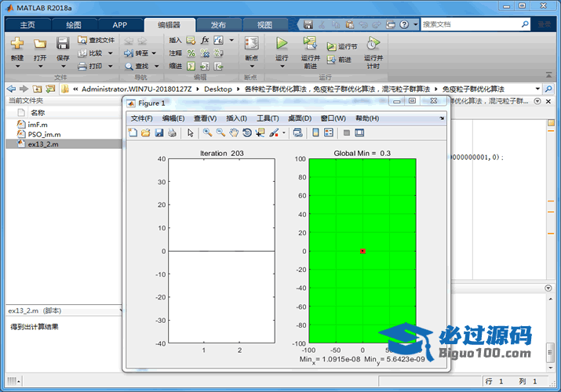Click Print Figure icon in the Figure 1 toolbar
The height and width of the screenshot is (392, 561).
(x=172, y=133)
